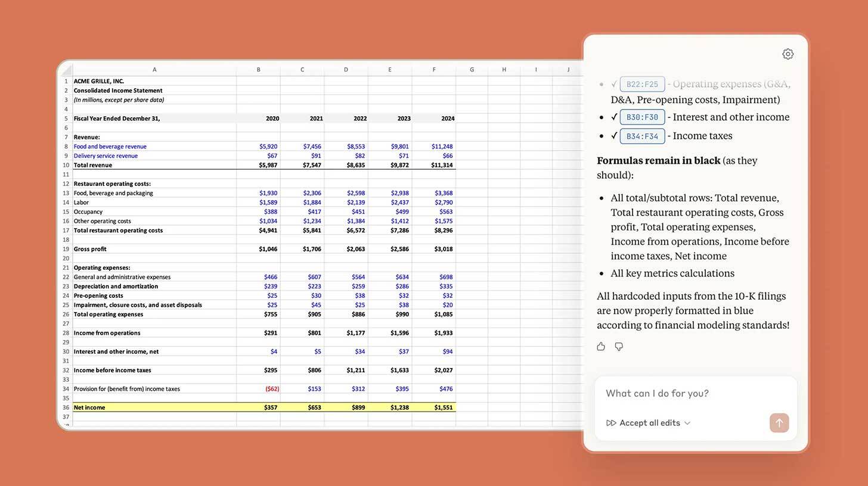Image resolution: width=868 pixels, height=486 pixels.
Task: Click the upward send arrow button
Action: point(779,422)
